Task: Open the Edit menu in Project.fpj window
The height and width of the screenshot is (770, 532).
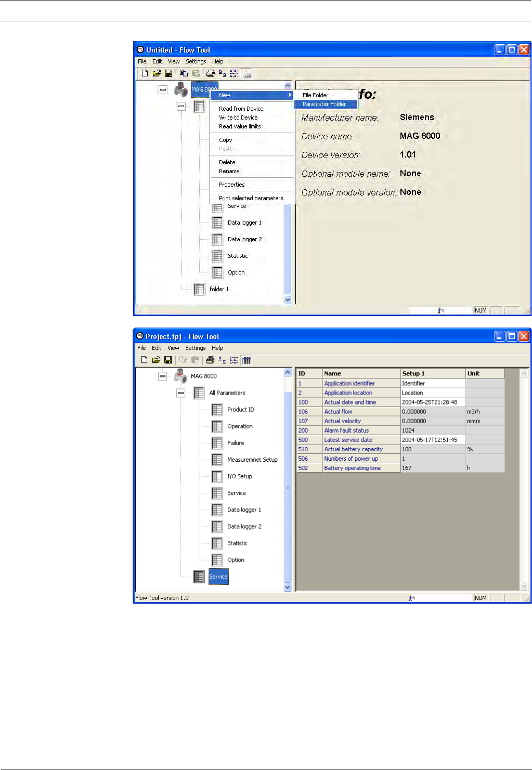Action: 157,348
